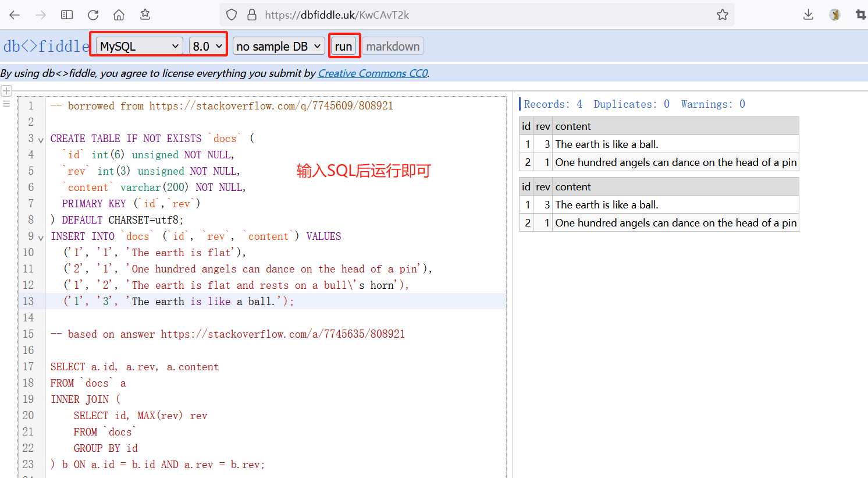Reload the dbfiddle page
Image resolution: width=868 pixels, height=478 pixels.
click(93, 15)
